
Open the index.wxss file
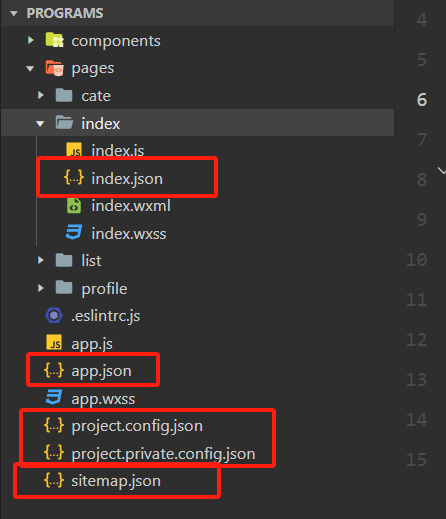pos(129,233)
